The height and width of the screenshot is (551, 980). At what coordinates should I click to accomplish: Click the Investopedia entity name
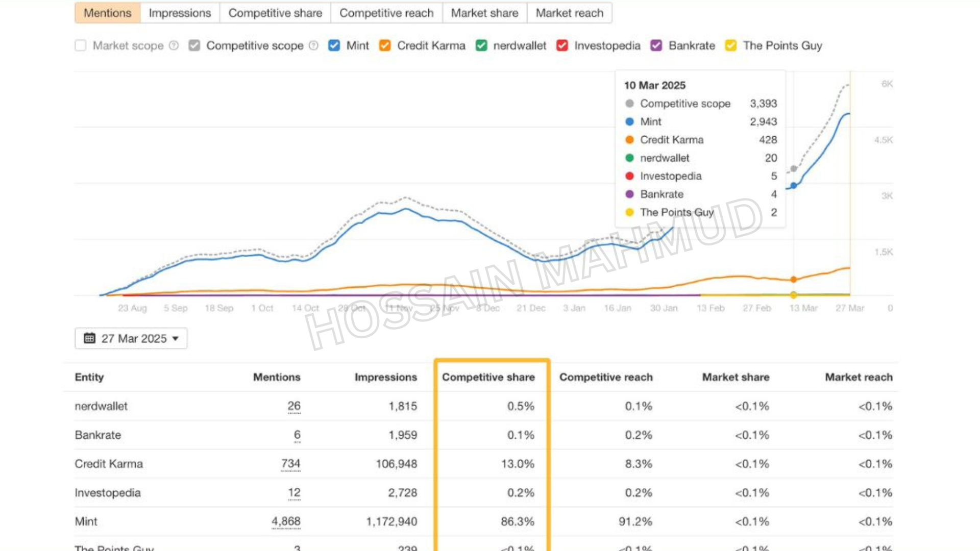point(108,493)
